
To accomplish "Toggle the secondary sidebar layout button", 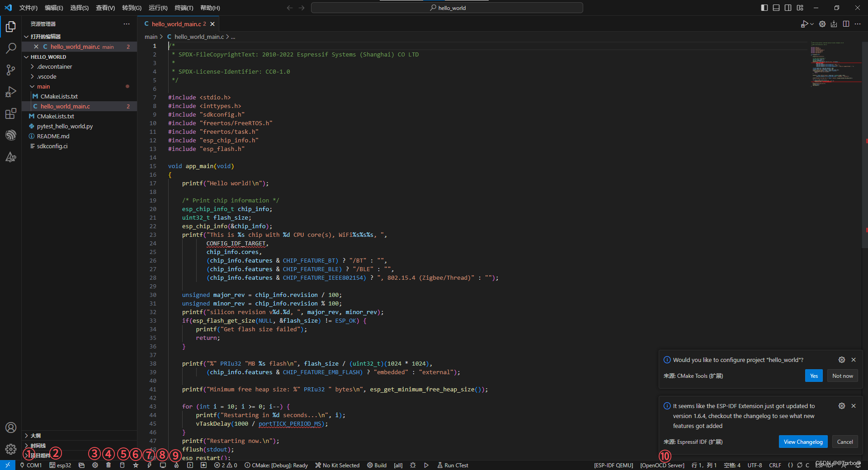I will pos(788,8).
